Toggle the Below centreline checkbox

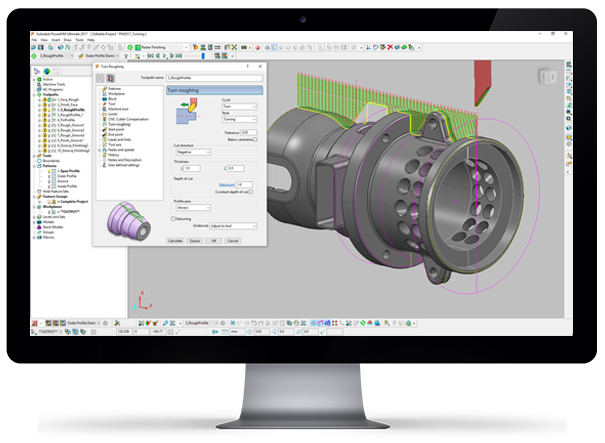click(255, 139)
